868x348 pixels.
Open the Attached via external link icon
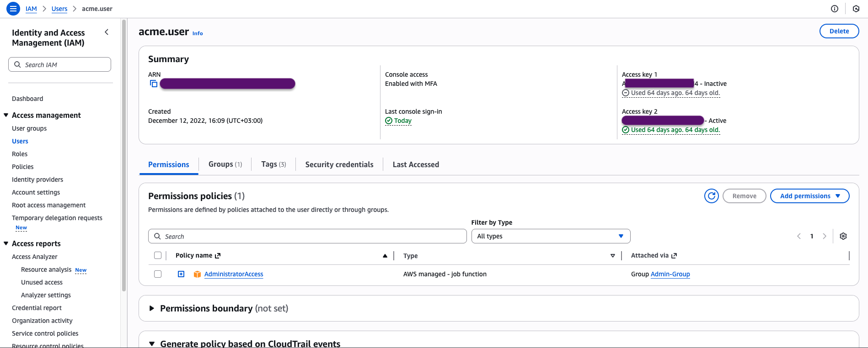pyautogui.click(x=674, y=256)
